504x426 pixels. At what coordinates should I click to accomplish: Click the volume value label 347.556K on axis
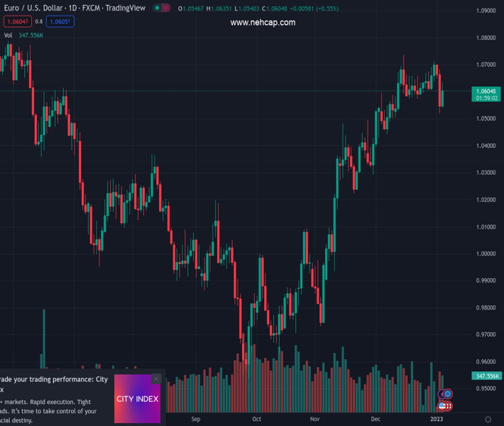(486, 376)
